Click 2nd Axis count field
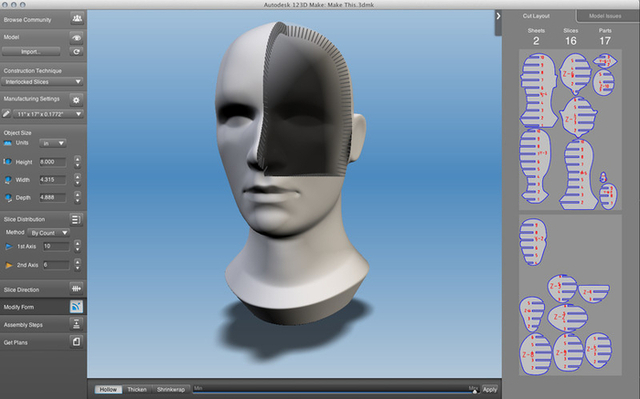The width and height of the screenshot is (640, 399). pyautogui.click(x=56, y=265)
